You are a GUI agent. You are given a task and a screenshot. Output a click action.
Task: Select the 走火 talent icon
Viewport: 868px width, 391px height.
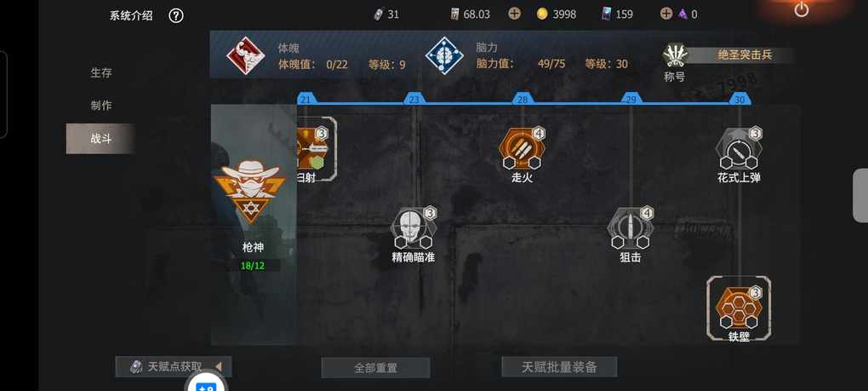(x=522, y=148)
